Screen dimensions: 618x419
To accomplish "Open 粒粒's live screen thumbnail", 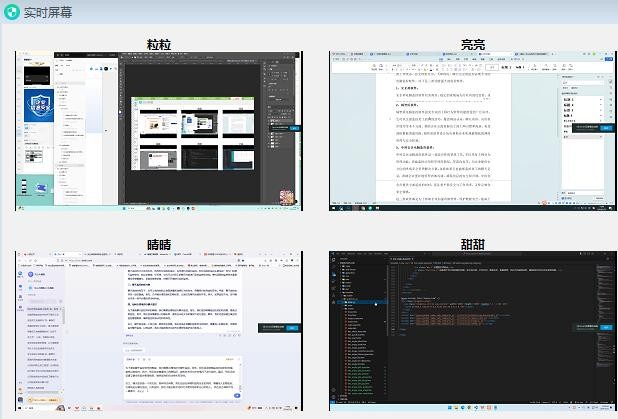I will point(158,132).
